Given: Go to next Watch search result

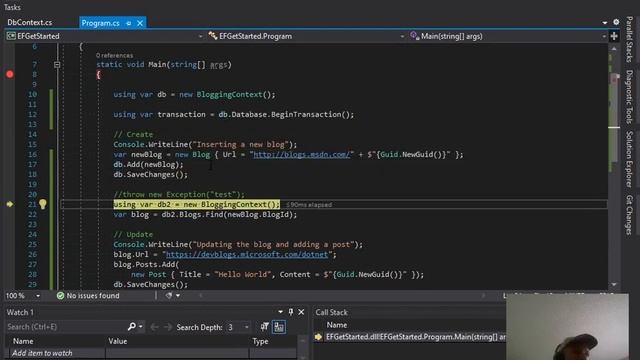Looking at the screenshot, I should pos(168,327).
